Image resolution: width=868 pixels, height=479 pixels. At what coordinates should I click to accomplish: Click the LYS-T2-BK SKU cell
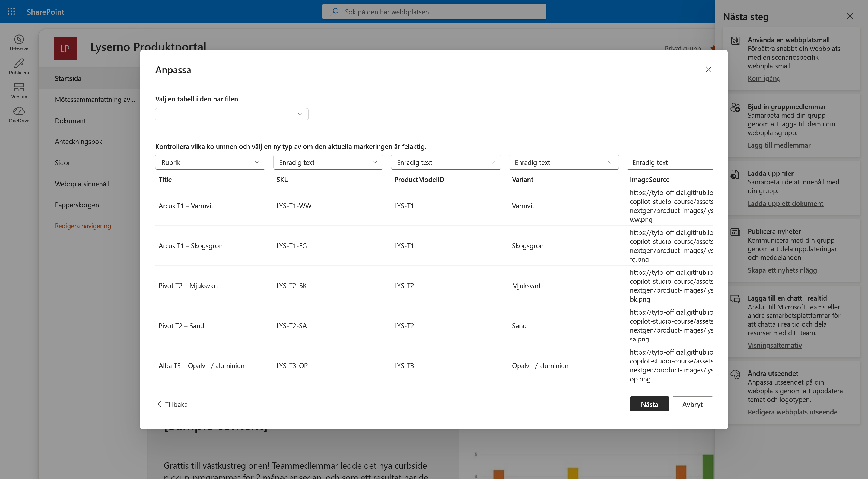291,286
